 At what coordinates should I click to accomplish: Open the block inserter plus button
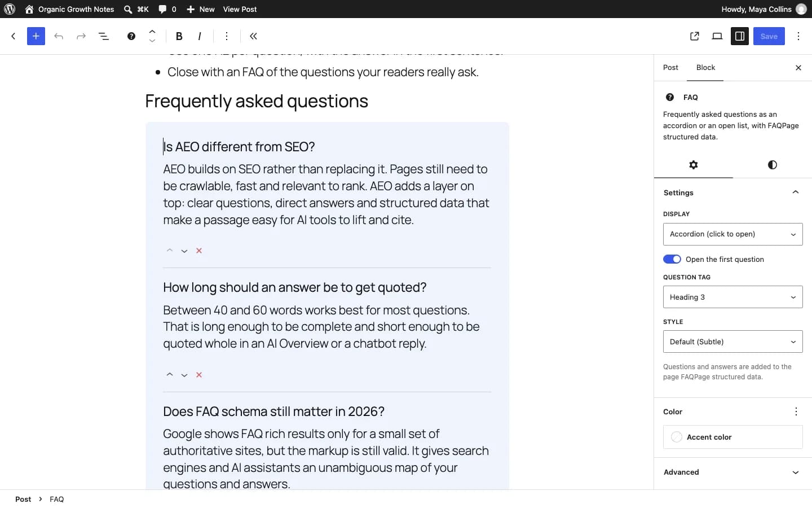tap(36, 36)
